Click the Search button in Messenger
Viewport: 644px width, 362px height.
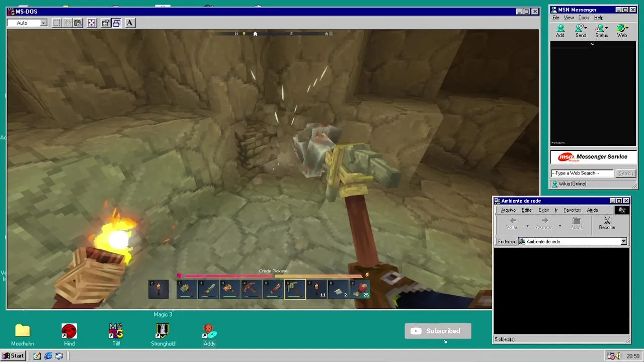pyautogui.click(x=626, y=173)
